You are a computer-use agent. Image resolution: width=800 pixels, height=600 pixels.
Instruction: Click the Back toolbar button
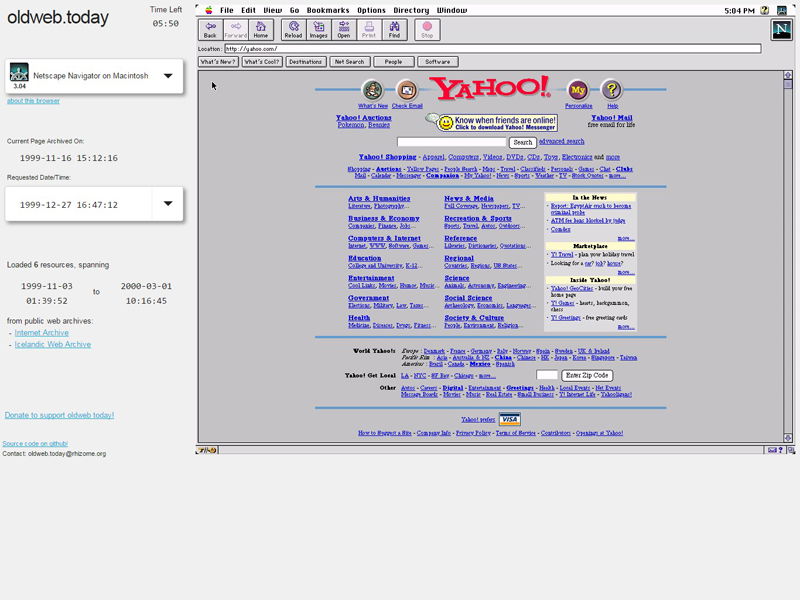pos(210,30)
